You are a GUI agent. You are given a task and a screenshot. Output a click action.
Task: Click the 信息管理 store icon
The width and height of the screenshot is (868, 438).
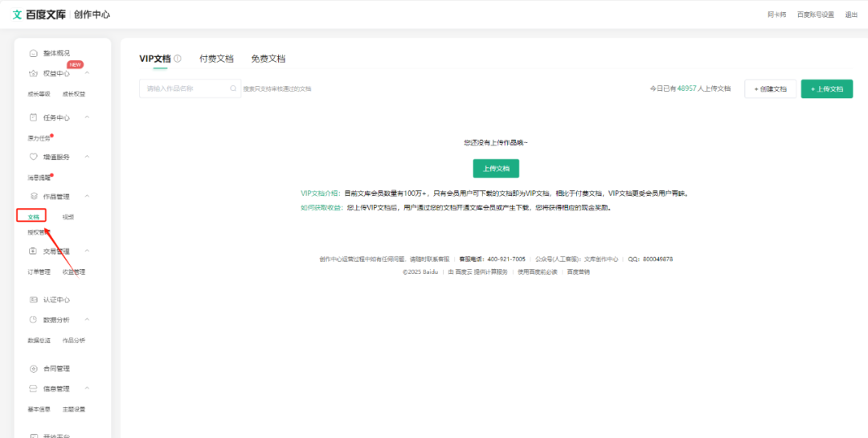(33, 388)
